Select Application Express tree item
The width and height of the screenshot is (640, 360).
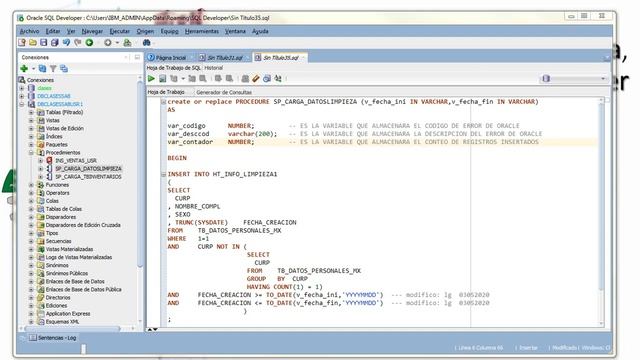click(x=68, y=314)
